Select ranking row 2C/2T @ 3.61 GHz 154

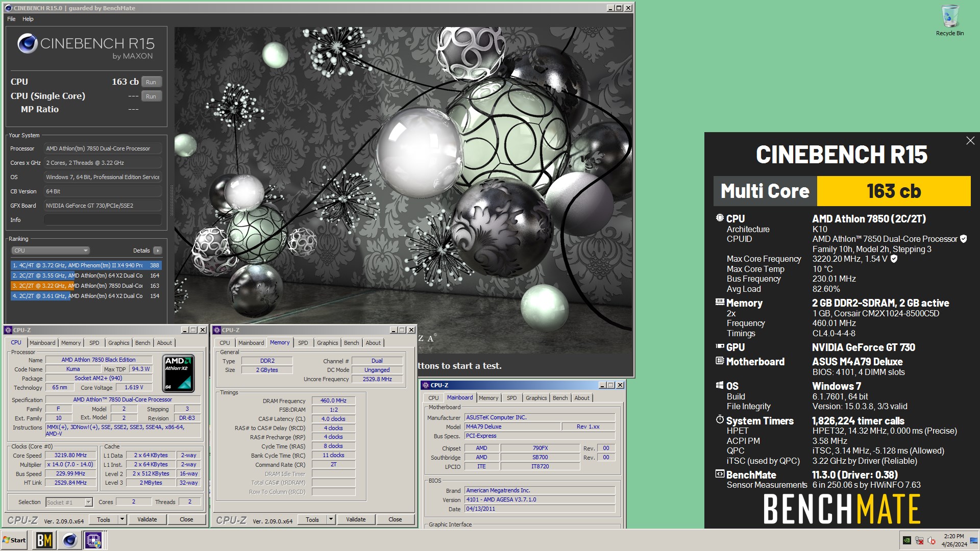pos(86,296)
